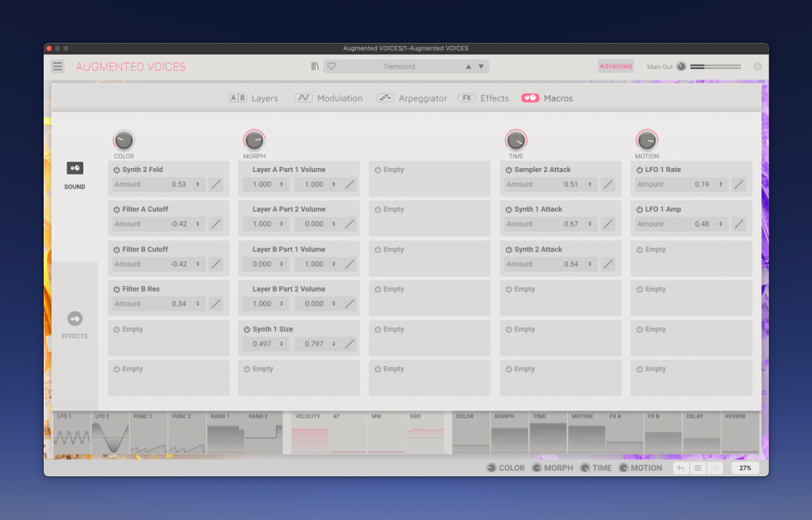
Task: Disable the Sampler 2 Attack power toggle
Action: (x=508, y=170)
